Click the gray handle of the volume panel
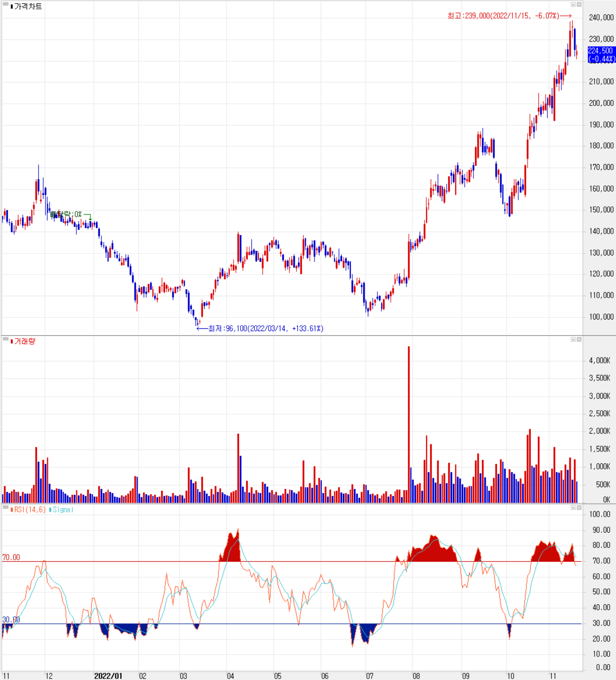The height and width of the screenshot is (680, 616). (5, 339)
